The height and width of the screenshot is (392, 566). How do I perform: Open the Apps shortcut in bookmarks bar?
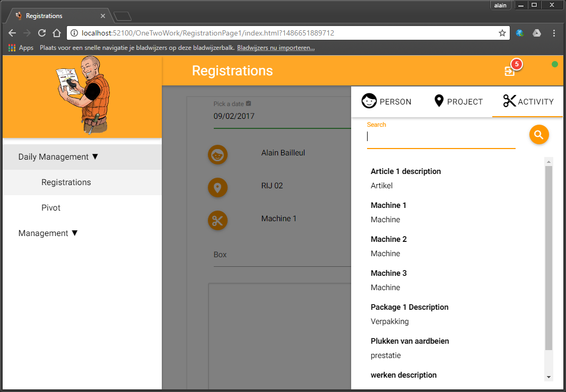click(x=21, y=48)
